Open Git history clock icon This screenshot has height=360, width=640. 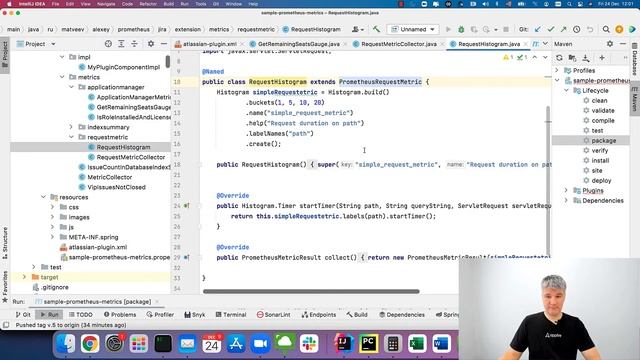(576, 29)
